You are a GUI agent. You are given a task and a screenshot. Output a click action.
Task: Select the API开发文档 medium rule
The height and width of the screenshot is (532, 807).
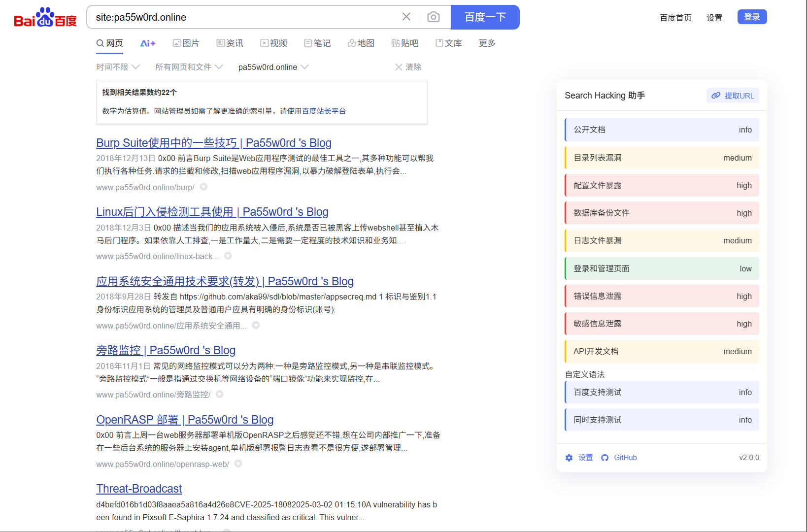662,351
